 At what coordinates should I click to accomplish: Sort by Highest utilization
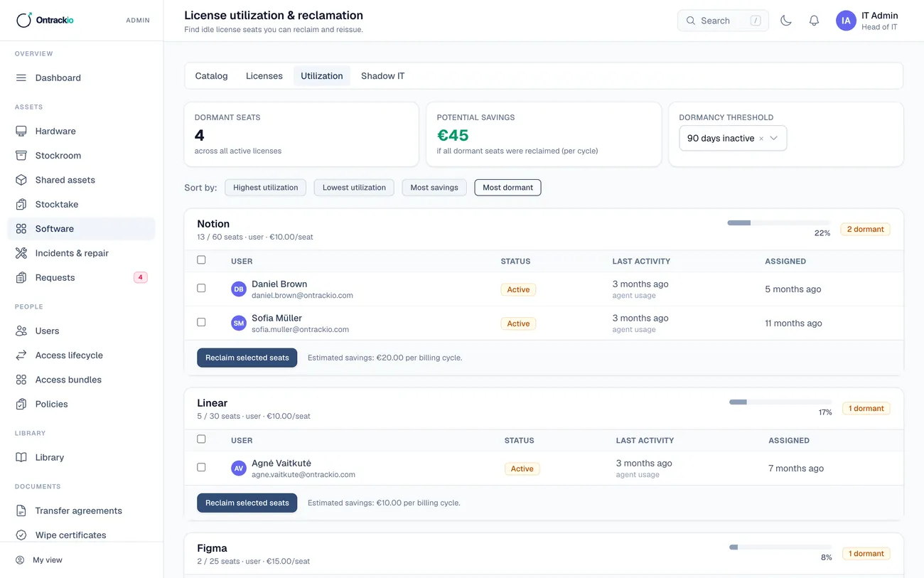tap(266, 188)
